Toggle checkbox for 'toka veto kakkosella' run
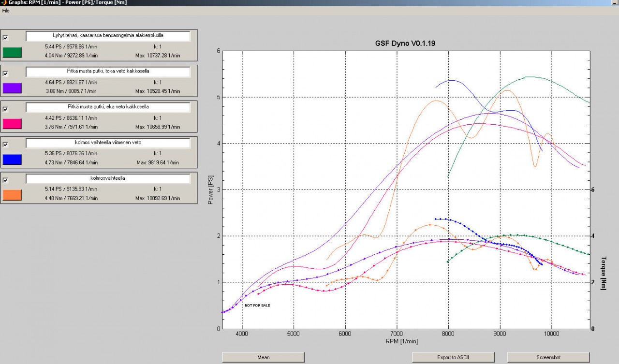Image resolution: width=619 pixels, height=364 pixels. (x=5, y=73)
